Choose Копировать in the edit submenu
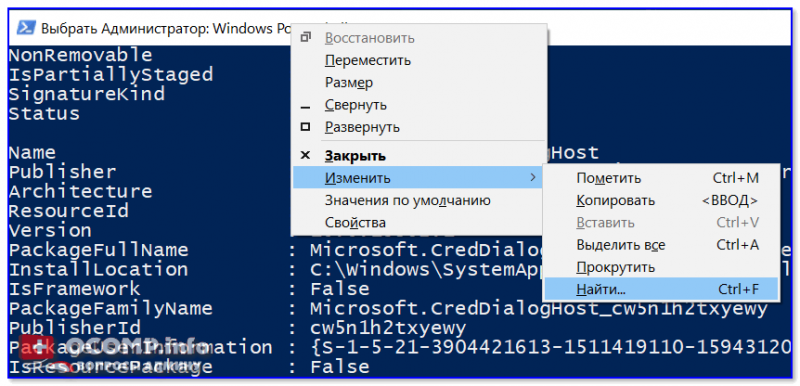 pyautogui.click(x=661, y=200)
